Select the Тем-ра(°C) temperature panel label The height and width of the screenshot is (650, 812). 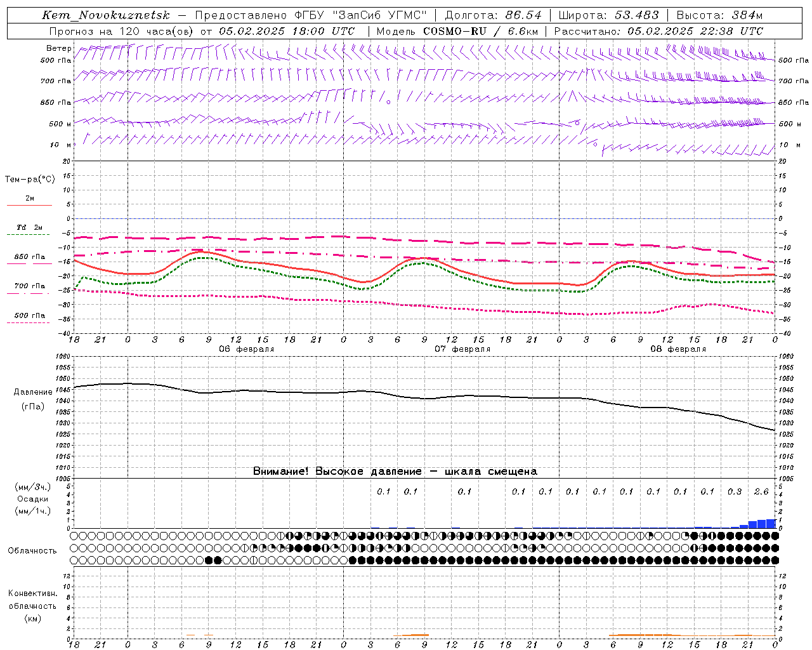point(30,180)
